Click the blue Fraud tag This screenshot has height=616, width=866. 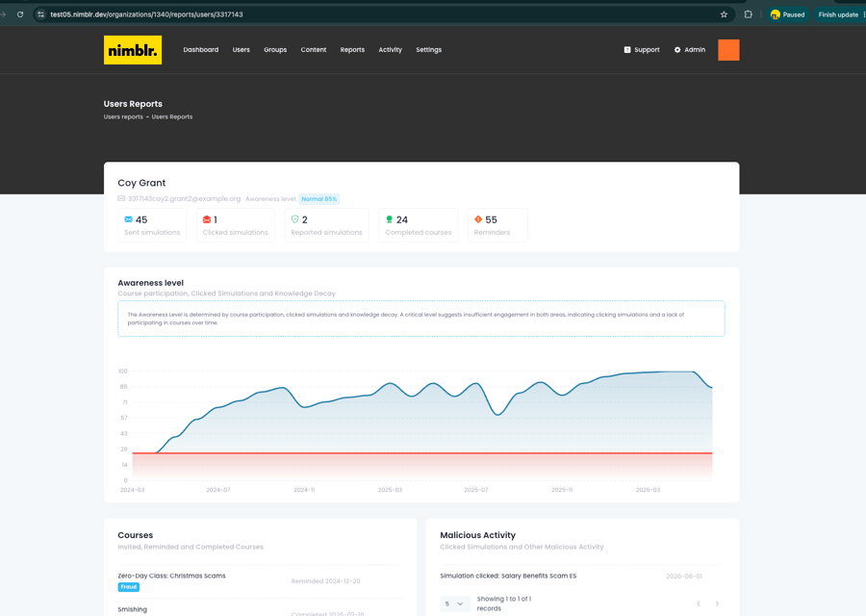pos(129,587)
